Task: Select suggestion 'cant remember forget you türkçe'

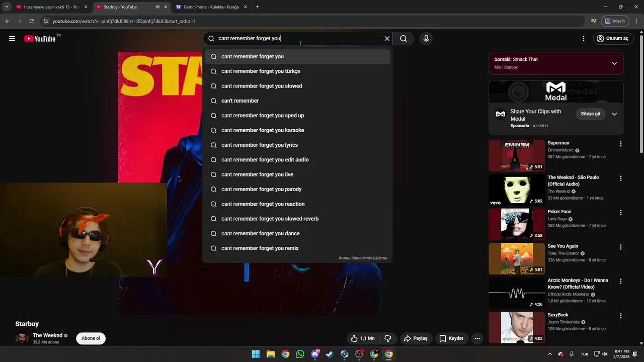Action: (x=297, y=71)
